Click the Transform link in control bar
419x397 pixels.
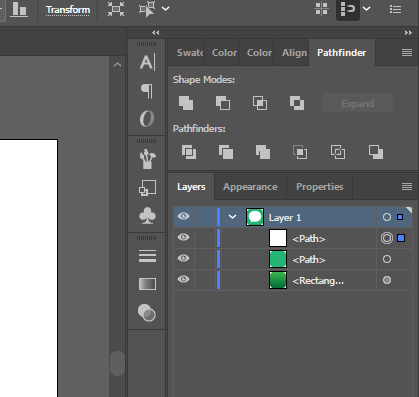point(68,10)
